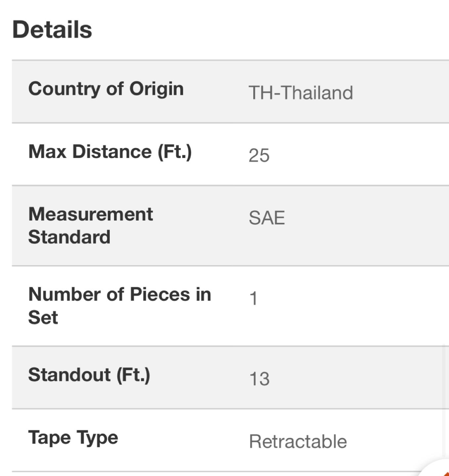
Task: Click the Details section heading
Action: click(52, 29)
